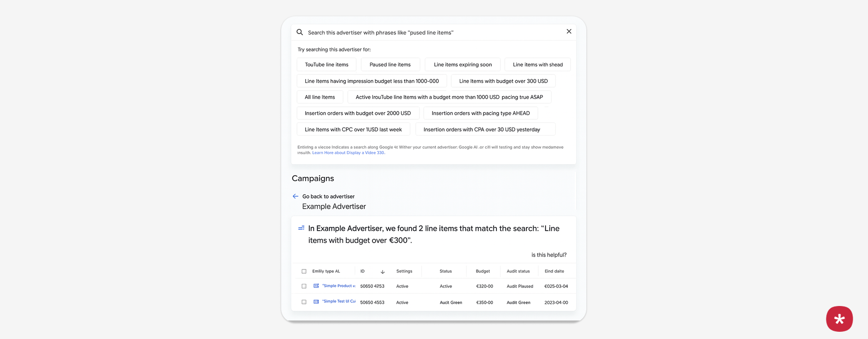This screenshot has width=868, height=339.
Task: Click the search magnifier icon
Action: pos(300,32)
